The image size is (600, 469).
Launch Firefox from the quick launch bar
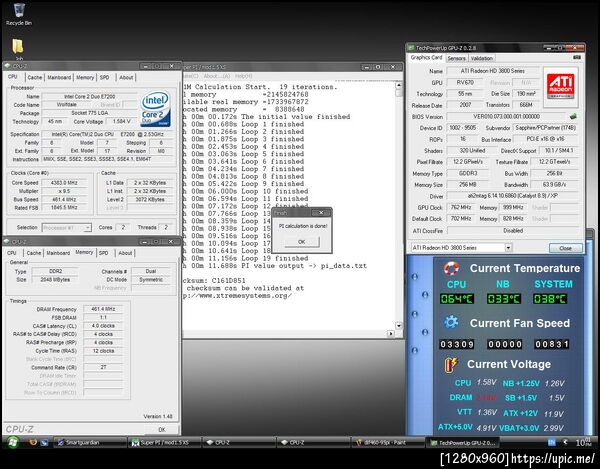point(33,443)
